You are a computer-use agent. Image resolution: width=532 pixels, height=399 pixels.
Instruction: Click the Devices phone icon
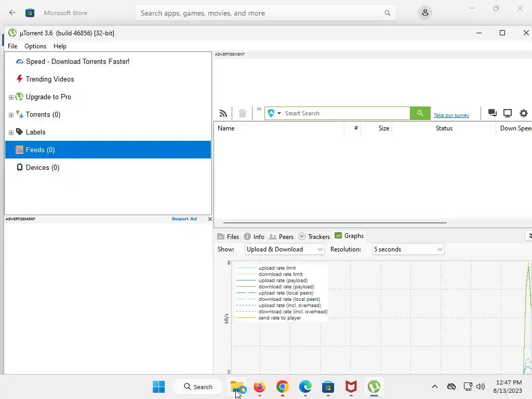pos(20,167)
